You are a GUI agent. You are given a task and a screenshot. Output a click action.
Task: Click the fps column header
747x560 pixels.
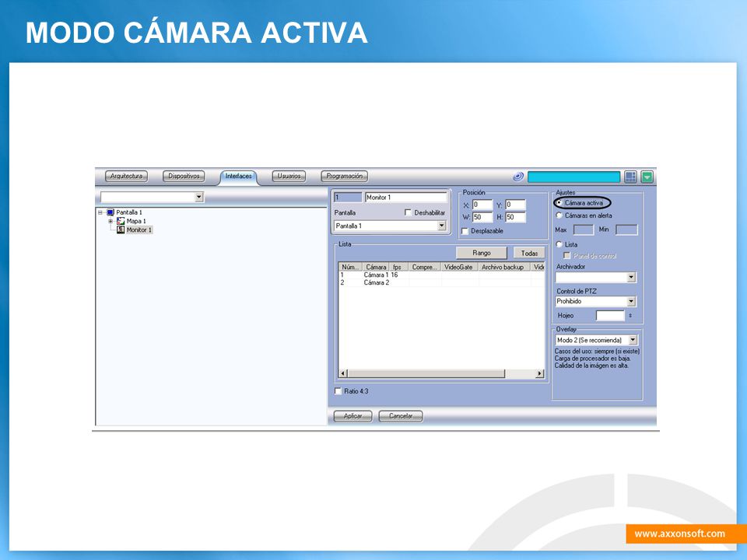point(398,267)
